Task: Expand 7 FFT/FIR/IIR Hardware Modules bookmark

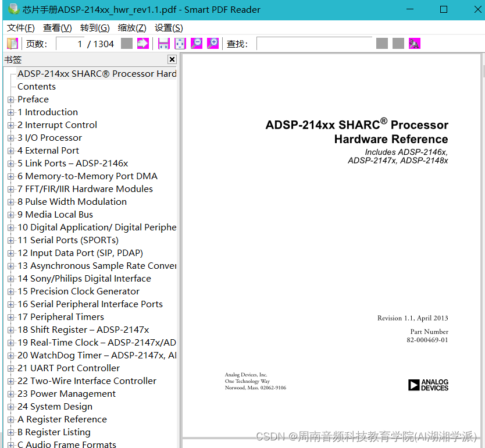Action: tap(11, 189)
